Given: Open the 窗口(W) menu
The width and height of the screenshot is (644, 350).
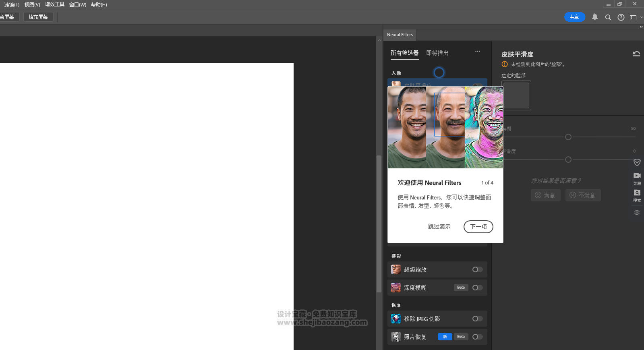Looking at the screenshot, I should point(78,5).
